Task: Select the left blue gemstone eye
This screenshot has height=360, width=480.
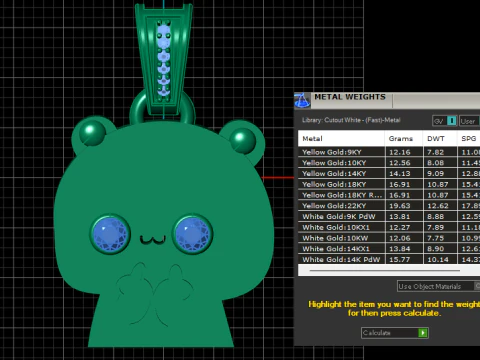Action: coord(110,234)
